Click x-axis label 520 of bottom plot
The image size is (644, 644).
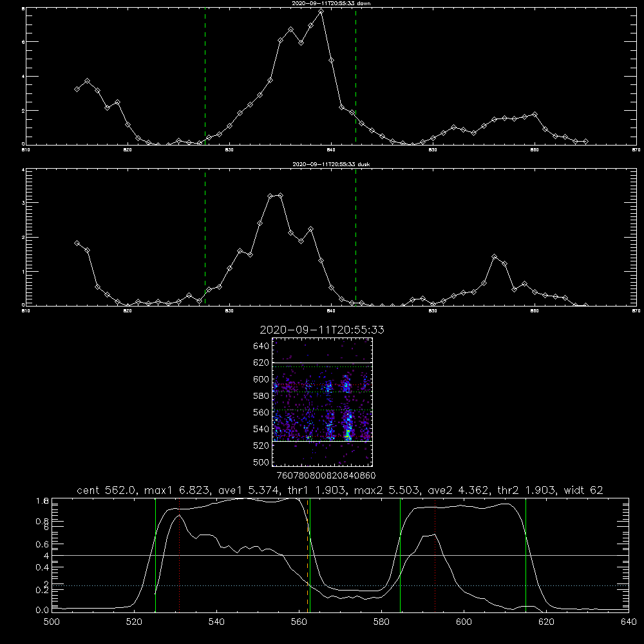[134, 622]
